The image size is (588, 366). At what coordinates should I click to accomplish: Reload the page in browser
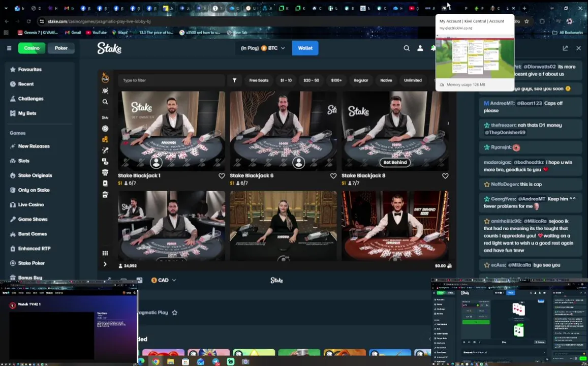28,21
